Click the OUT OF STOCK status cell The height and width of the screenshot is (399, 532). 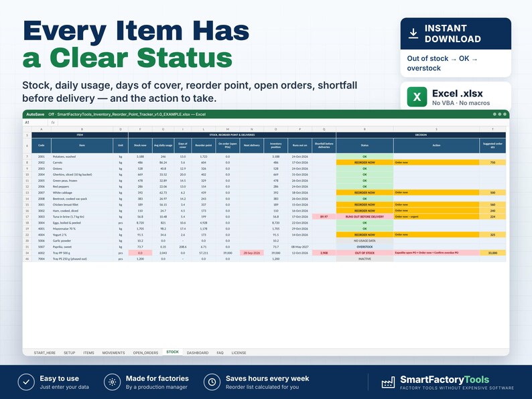click(x=364, y=253)
